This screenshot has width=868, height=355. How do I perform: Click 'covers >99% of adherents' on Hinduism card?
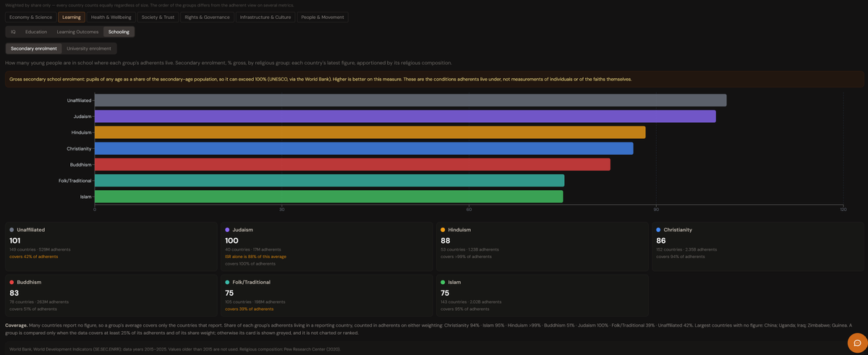pos(466,257)
